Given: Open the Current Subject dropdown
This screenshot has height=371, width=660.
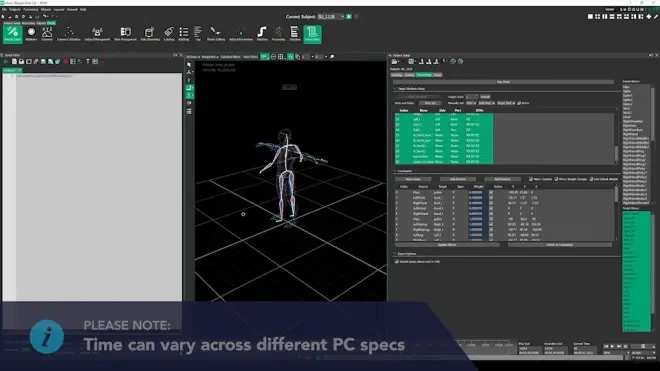Looking at the screenshot, I should click(331, 17).
